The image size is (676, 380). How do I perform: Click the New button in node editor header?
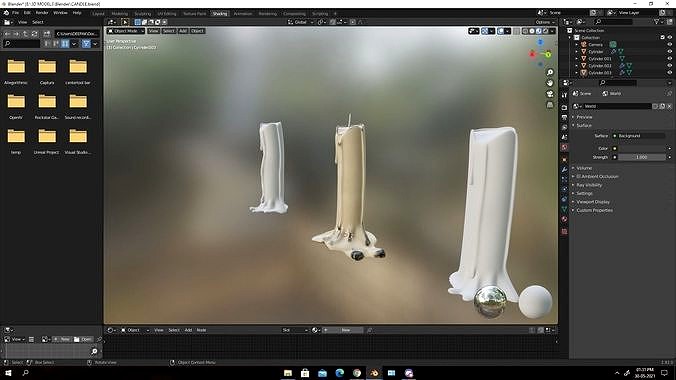click(343, 330)
